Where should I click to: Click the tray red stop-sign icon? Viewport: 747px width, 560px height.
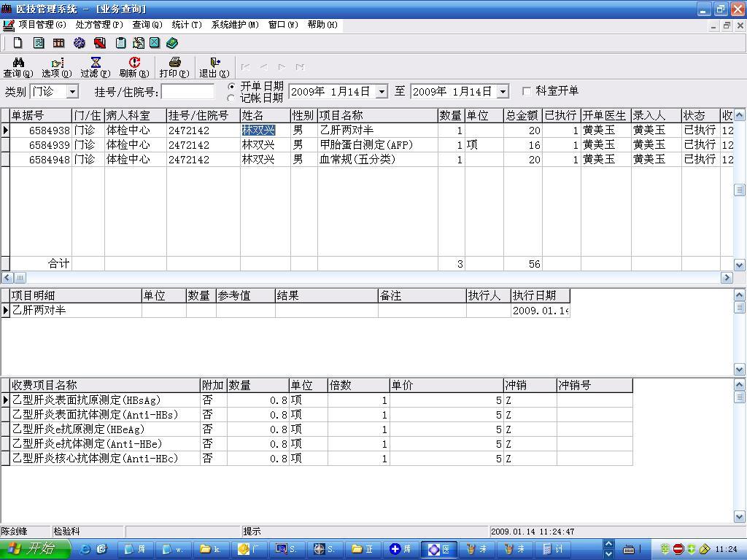click(x=678, y=549)
